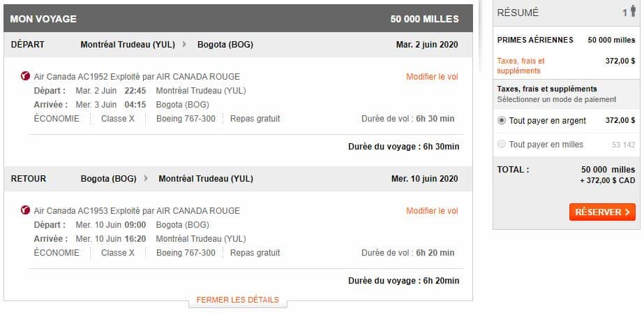
Task: Open Taxes, frais et suppléments orange link
Action: [521, 66]
